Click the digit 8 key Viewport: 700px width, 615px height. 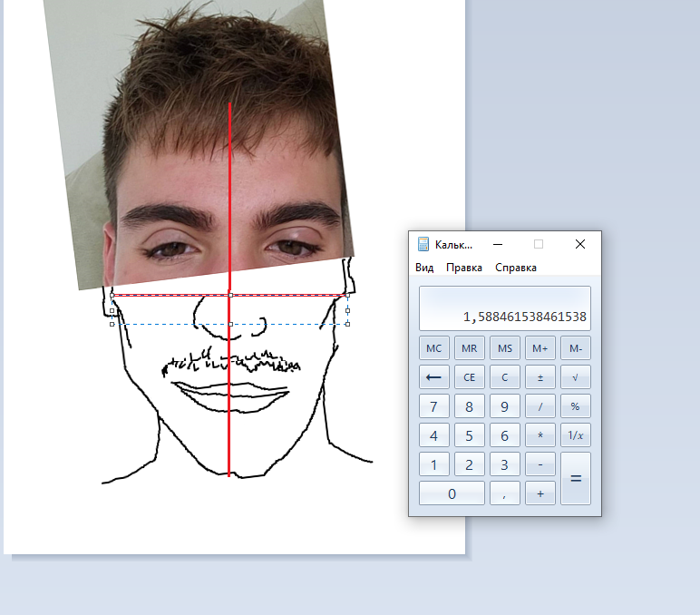[469, 406]
